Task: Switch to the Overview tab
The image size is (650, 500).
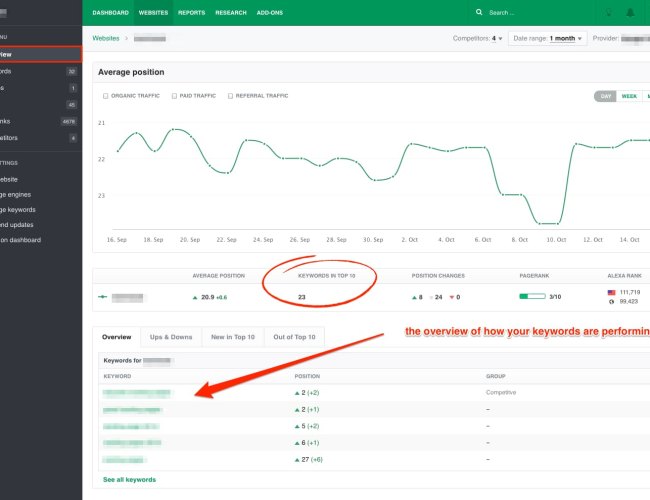Action: pyautogui.click(x=116, y=337)
